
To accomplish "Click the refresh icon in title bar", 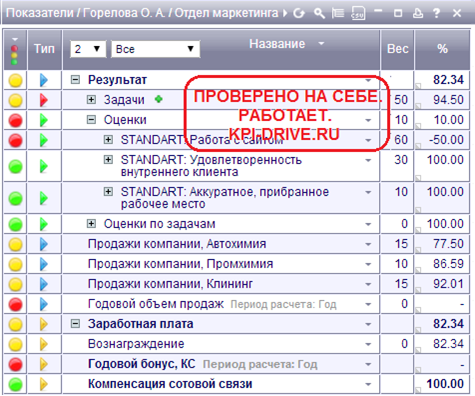I will (299, 13).
